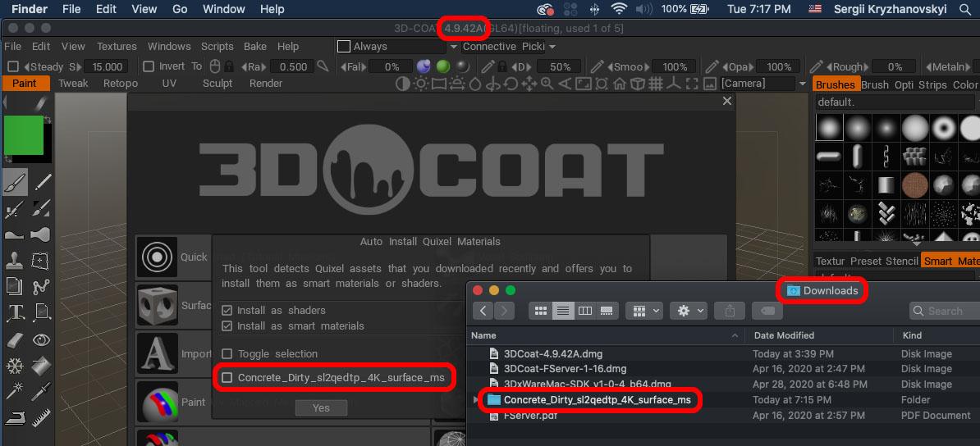980x446 pixels.
Task: Select the Magic wand tool
Action: (x=15, y=392)
